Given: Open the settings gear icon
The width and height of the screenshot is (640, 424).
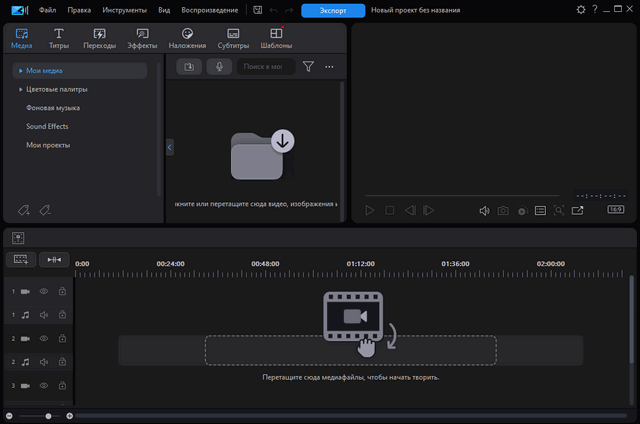Looking at the screenshot, I should click(582, 10).
